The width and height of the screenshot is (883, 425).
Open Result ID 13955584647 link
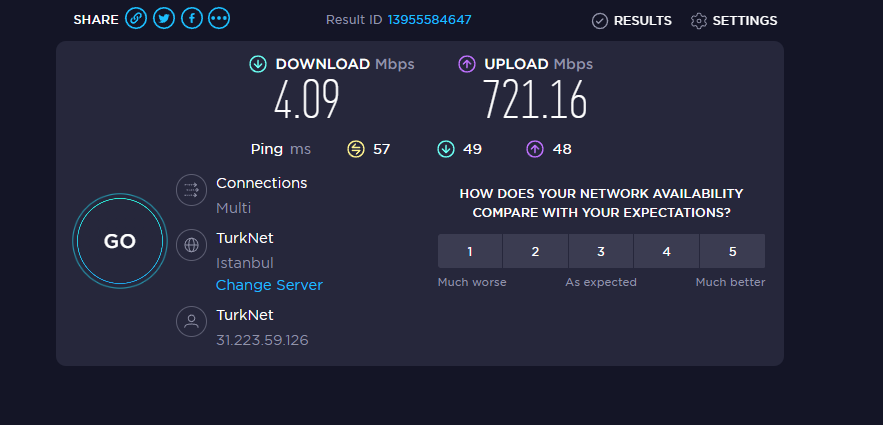pos(430,20)
